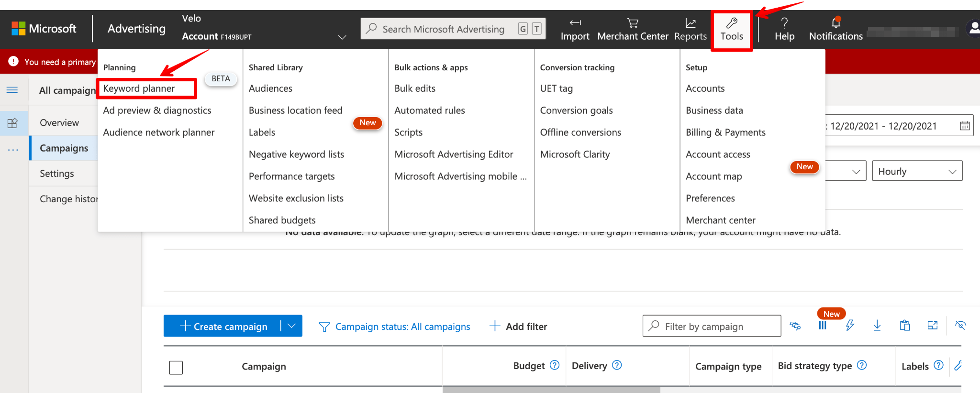The width and height of the screenshot is (980, 393).
Task: Open Merchant Center cart icon
Action: [633, 23]
